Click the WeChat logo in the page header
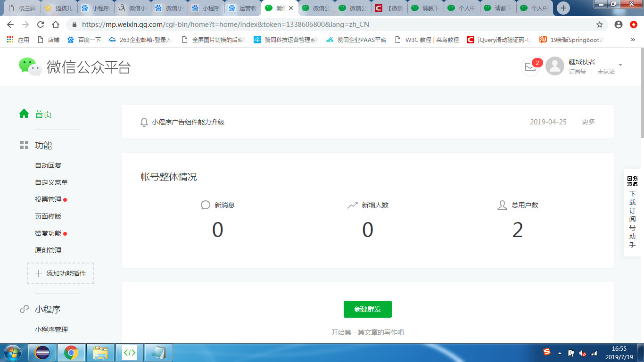This screenshot has width=644, height=362. coord(30,66)
